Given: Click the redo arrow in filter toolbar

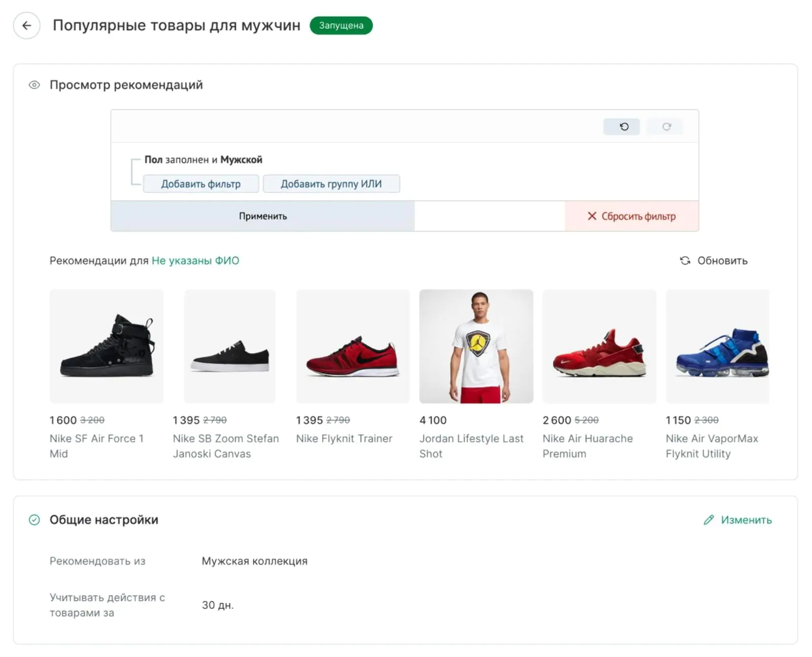Looking at the screenshot, I should pyautogui.click(x=666, y=126).
